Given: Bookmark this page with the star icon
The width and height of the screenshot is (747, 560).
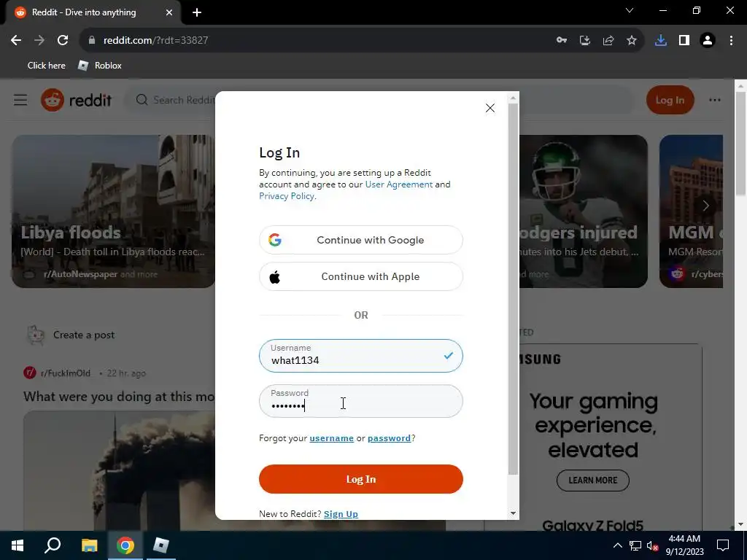Looking at the screenshot, I should tap(632, 41).
